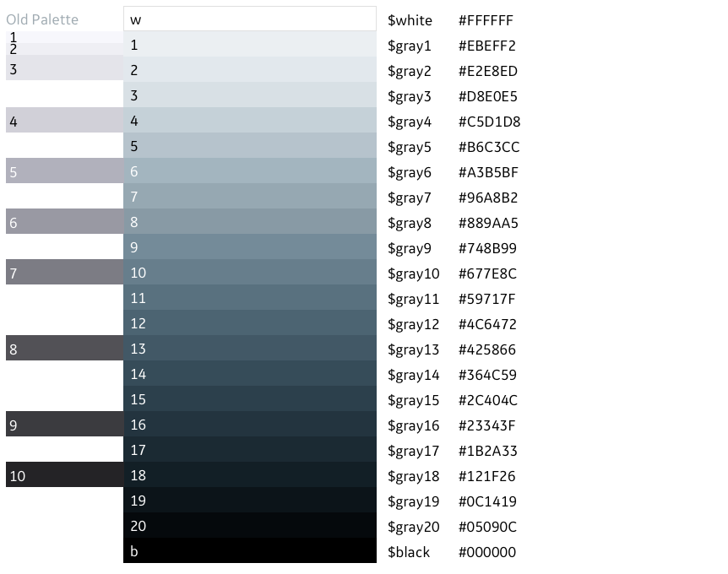Select the white swatch labeled w
Viewport: 728px width, 574px height.
(250, 19)
